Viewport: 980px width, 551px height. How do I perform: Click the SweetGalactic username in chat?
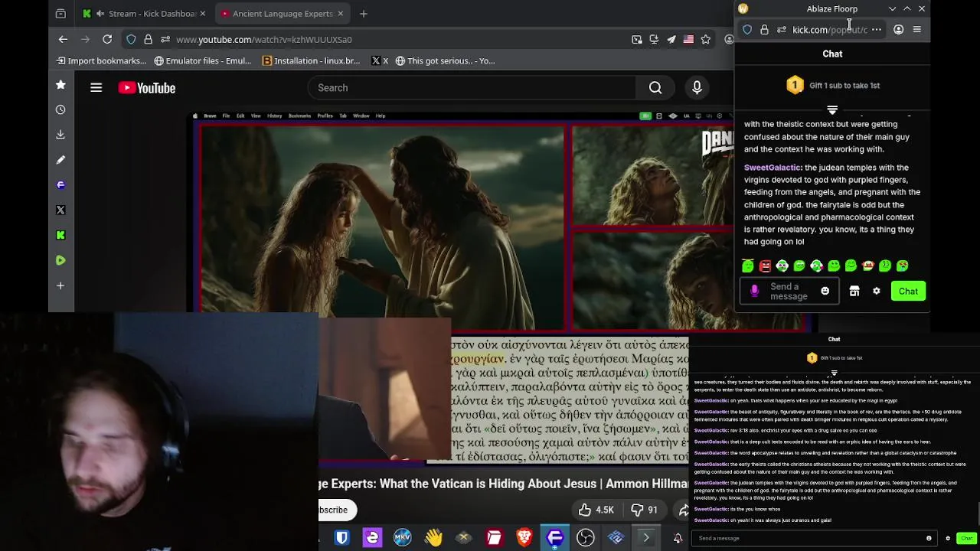(772, 168)
